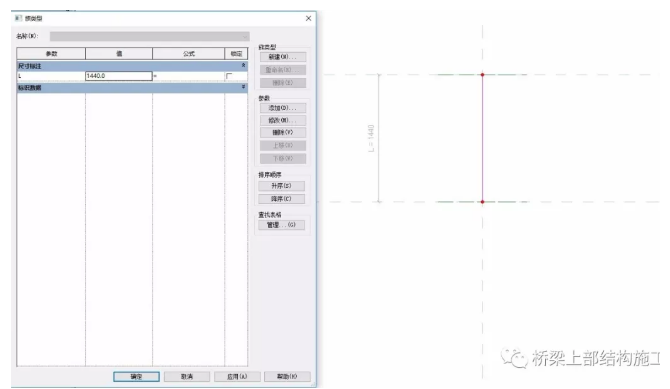
Task: Click the 新建(N)... button
Action: pyautogui.click(x=282, y=57)
